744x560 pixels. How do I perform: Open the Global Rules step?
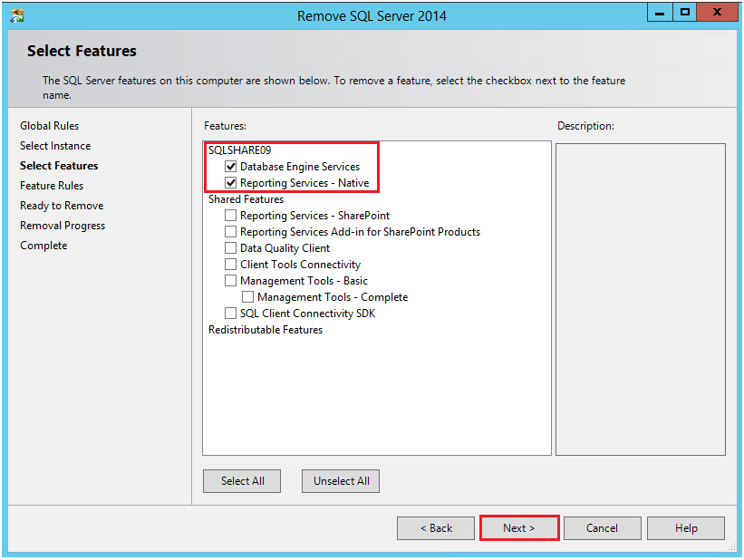coord(49,126)
